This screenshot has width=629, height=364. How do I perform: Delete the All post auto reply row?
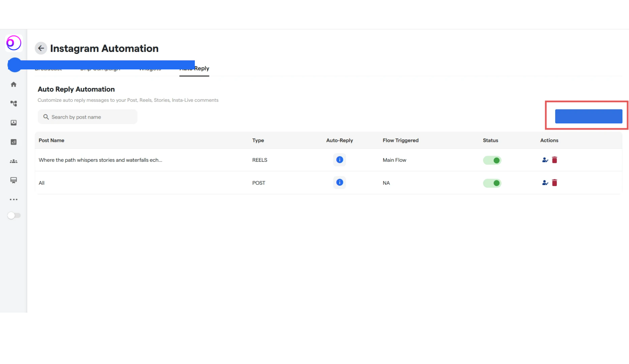555,183
